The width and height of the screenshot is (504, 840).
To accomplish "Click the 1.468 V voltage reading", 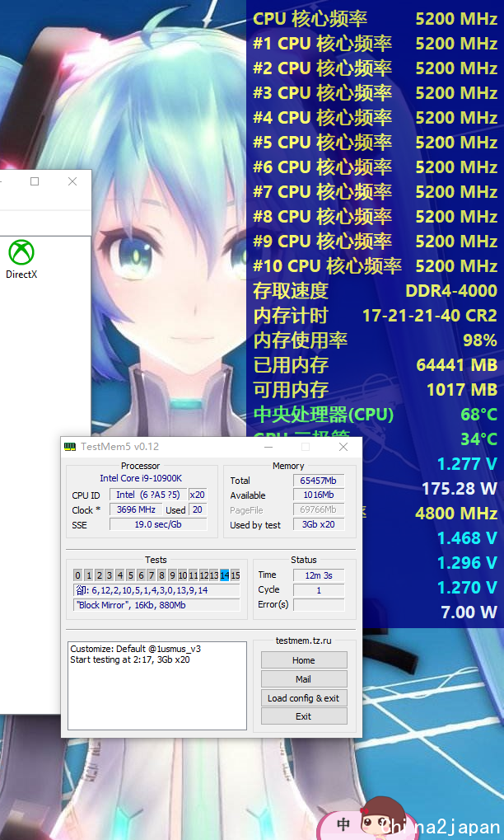I will [x=467, y=537].
